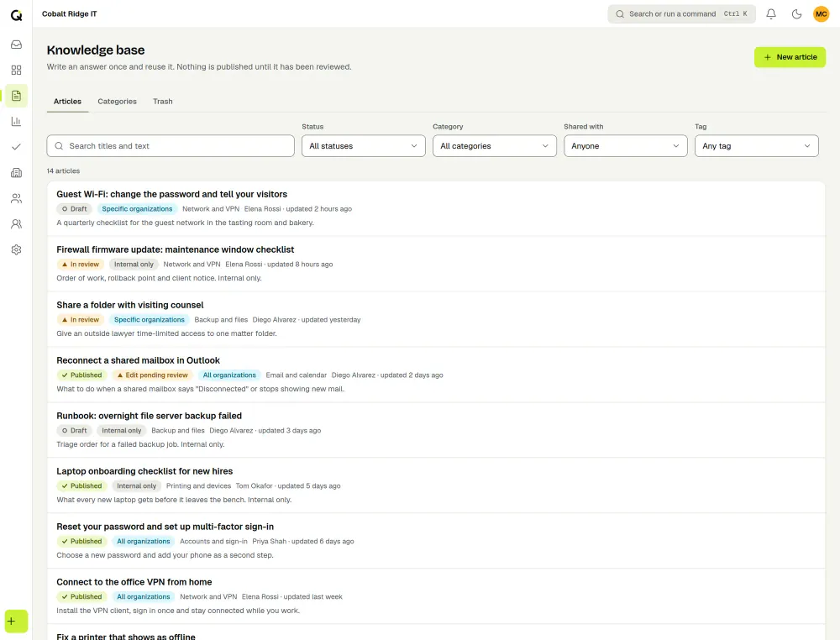Click the Knowledge base page heading
This screenshot has width=840, height=640.
[x=96, y=50]
